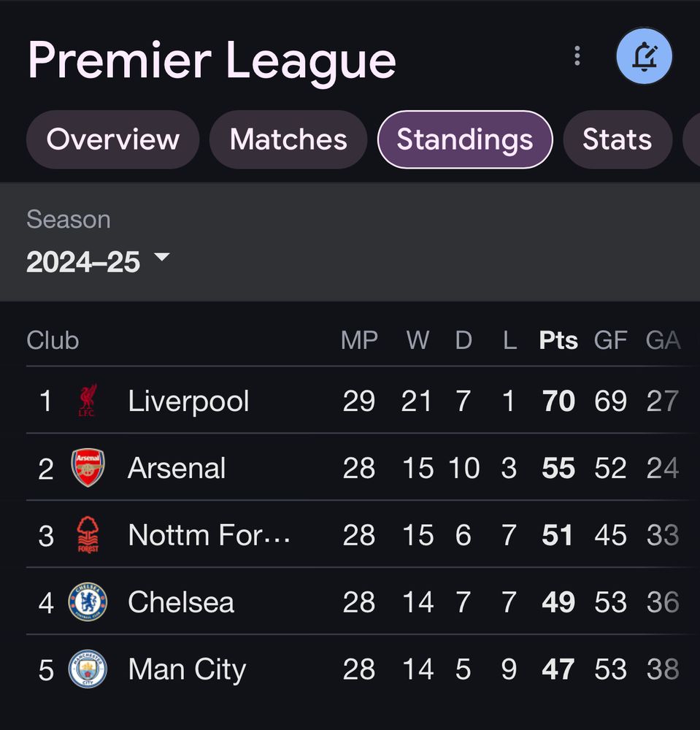Click the Chelsea club crest

point(88,602)
